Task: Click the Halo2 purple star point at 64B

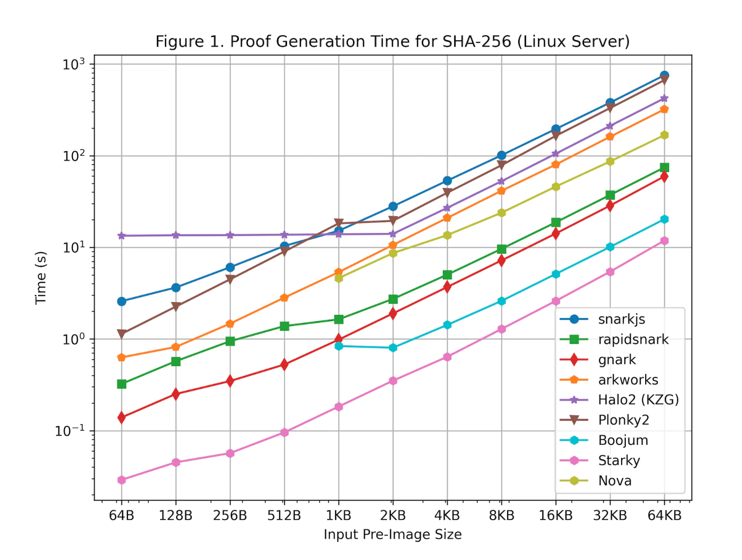Action: 122,236
